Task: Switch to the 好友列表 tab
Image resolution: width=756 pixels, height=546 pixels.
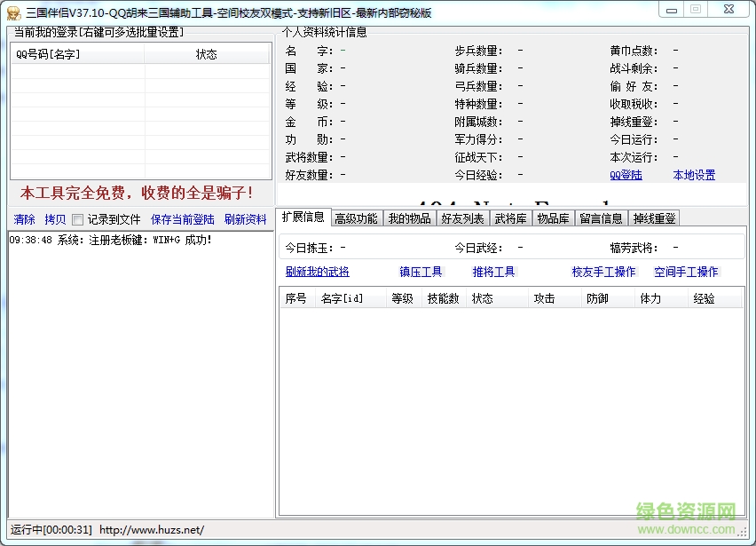Action: pyautogui.click(x=462, y=217)
